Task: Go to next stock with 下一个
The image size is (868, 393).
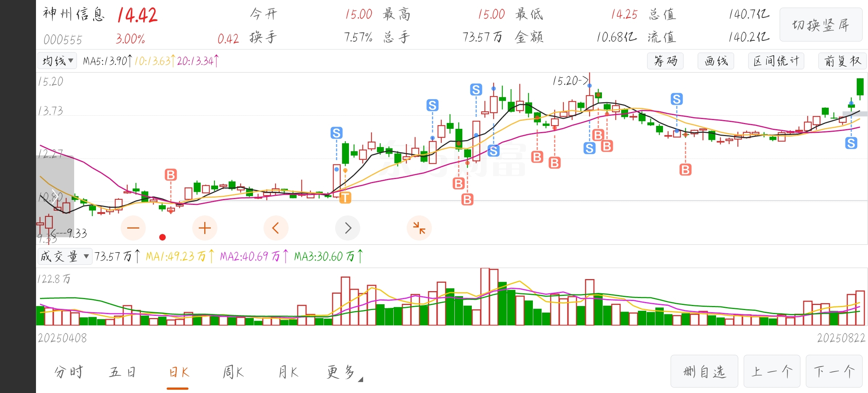Action: [x=834, y=372]
